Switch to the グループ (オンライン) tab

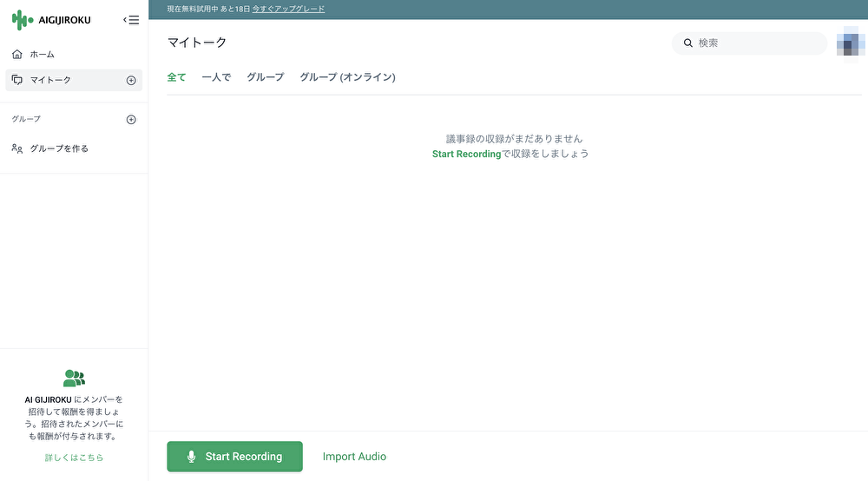point(348,77)
